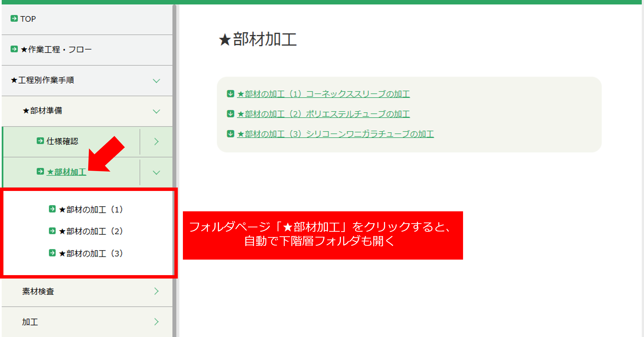
Task: Click the down-arrow icon beside the ポリエステルチューブ link
Action: pos(230,114)
